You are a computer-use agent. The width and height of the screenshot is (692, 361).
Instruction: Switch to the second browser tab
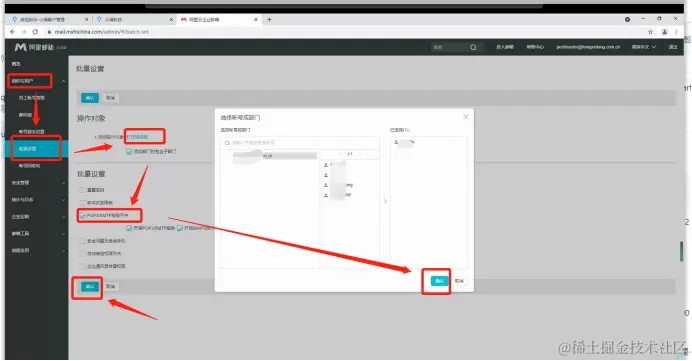(x=134, y=19)
